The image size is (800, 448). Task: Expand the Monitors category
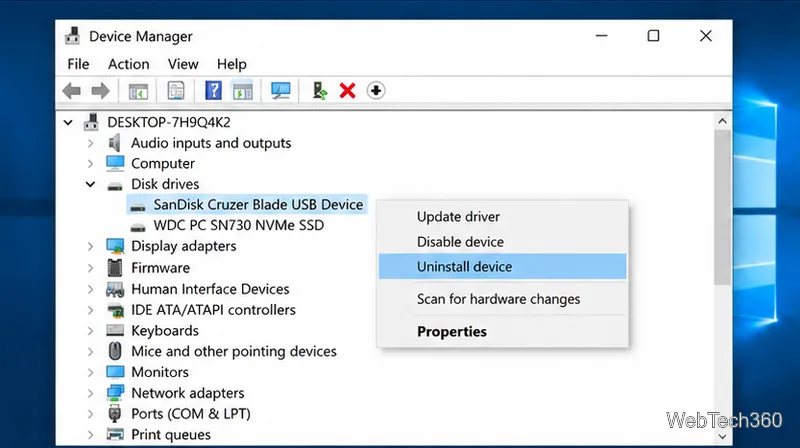click(90, 372)
